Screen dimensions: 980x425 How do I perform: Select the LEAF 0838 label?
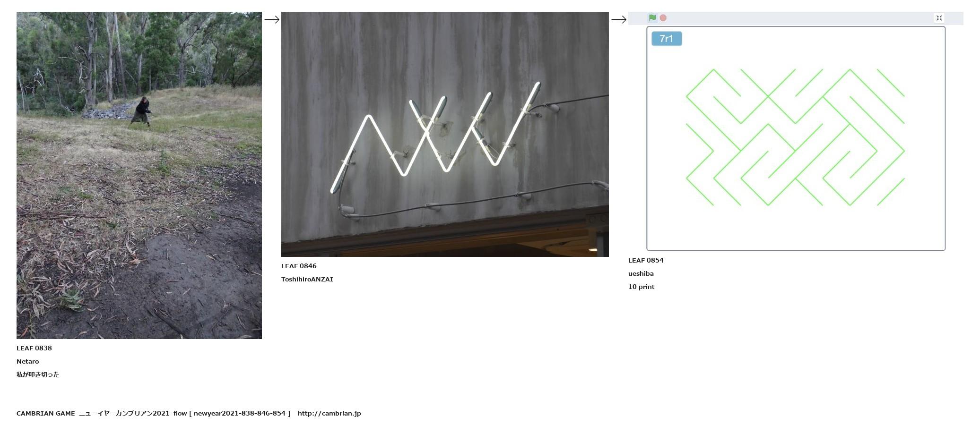click(x=34, y=348)
